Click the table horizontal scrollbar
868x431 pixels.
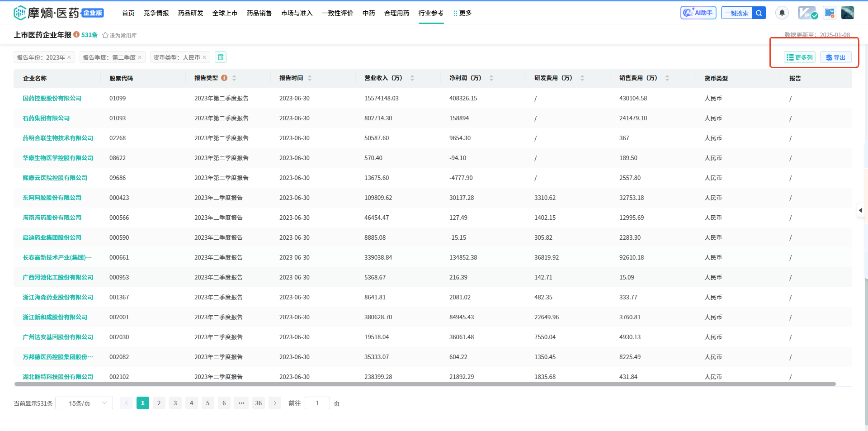pos(425,384)
